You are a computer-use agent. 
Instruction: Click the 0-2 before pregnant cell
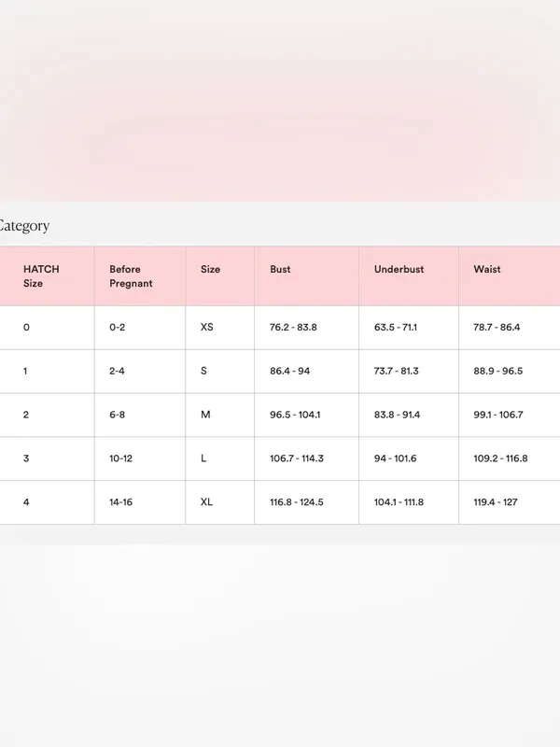[118, 328]
